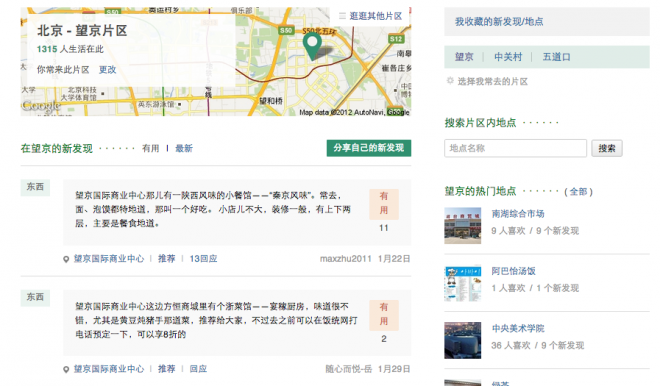Click 1 人喜欢 / 1 个新发现 text

tap(535, 288)
